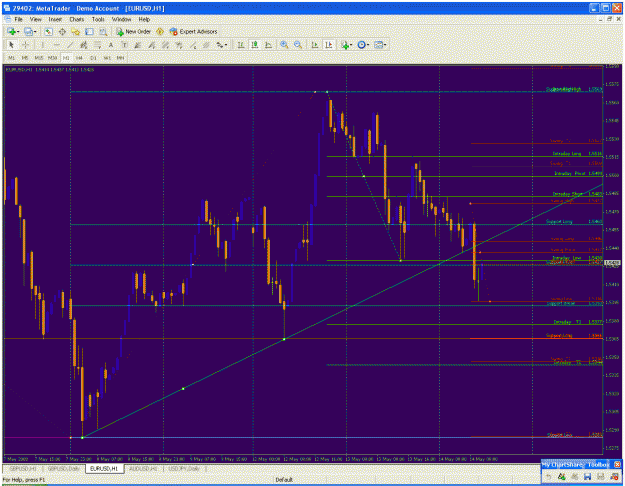
Task: Switch to the GBPUSD,Daily chart tab
Action: tap(63, 468)
